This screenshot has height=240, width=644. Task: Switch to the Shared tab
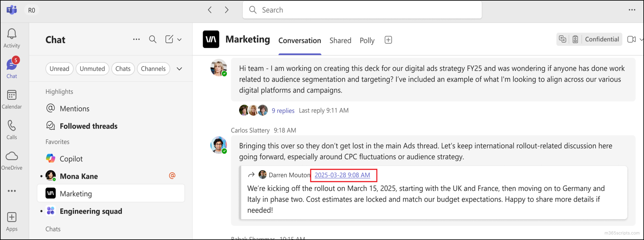tap(340, 40)
